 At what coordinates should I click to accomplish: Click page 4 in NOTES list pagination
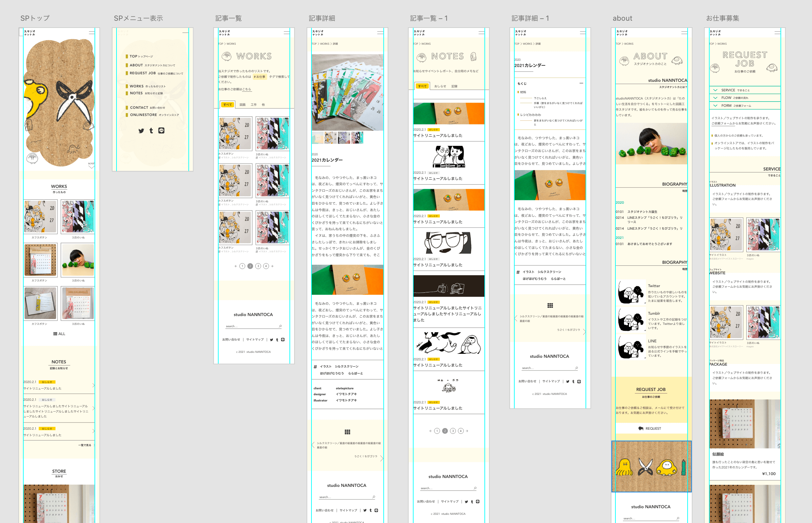(460, 431)
